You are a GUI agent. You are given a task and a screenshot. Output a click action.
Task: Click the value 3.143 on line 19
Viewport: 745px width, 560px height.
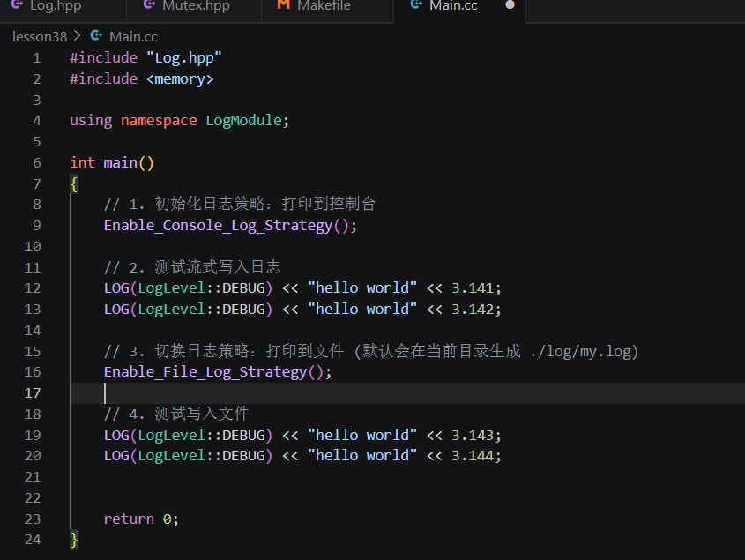[473, 435]
